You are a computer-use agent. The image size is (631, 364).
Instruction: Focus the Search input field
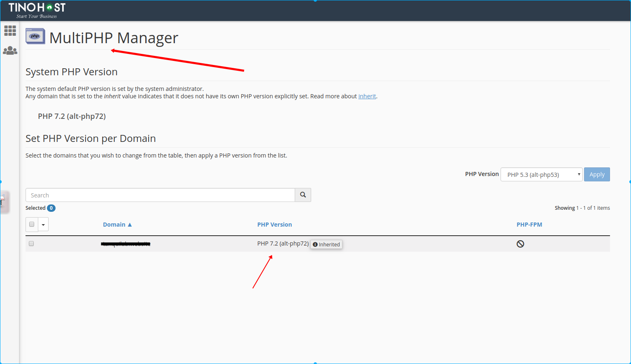point(161,195)
